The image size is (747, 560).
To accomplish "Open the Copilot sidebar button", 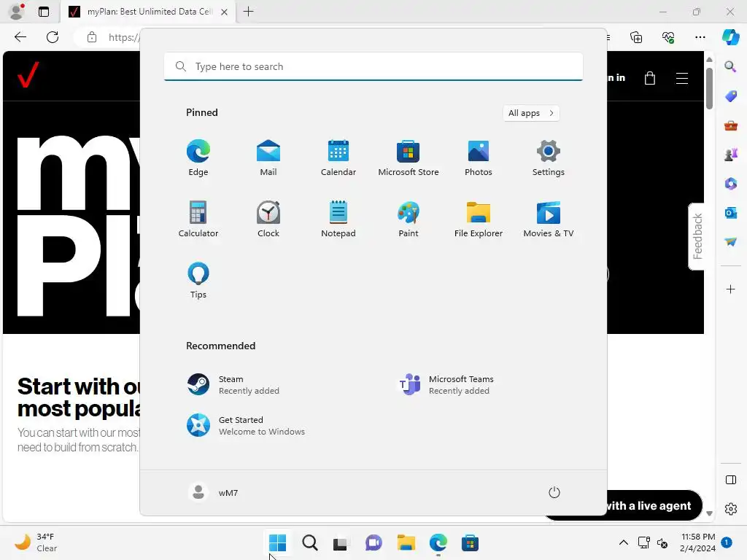I will pos(731,37).
